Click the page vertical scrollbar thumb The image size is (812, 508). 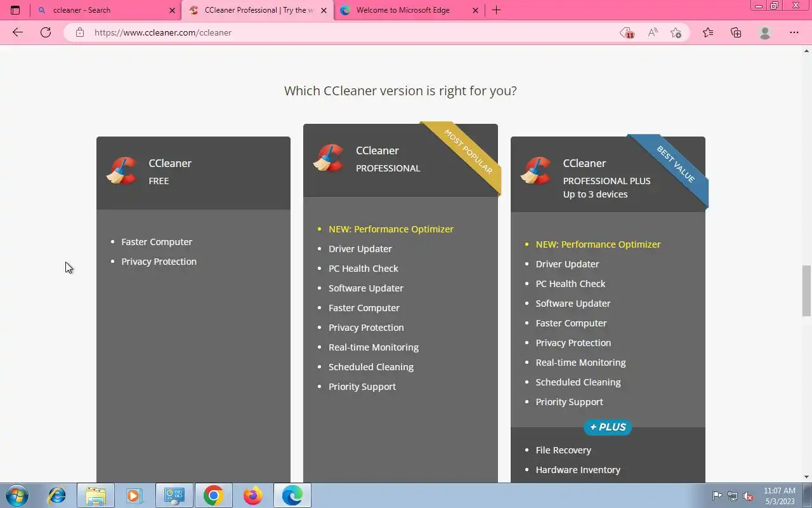point(806,290)
